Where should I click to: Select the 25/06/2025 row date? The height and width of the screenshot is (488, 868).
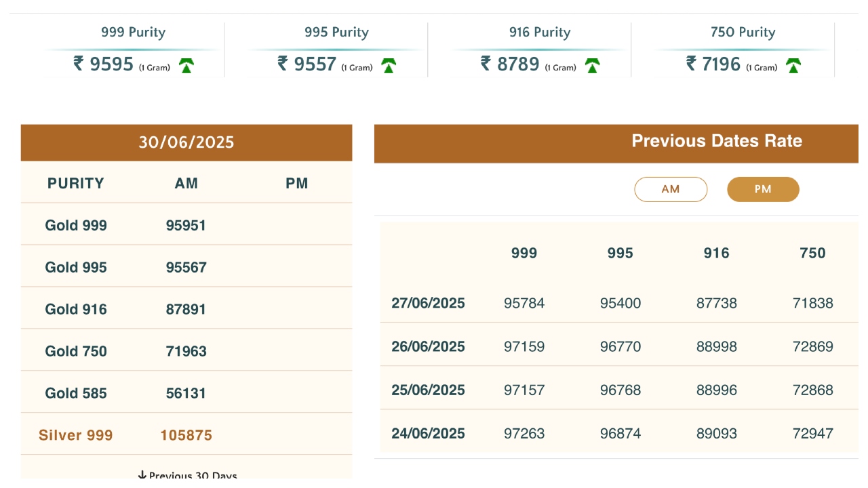point(428,390)
